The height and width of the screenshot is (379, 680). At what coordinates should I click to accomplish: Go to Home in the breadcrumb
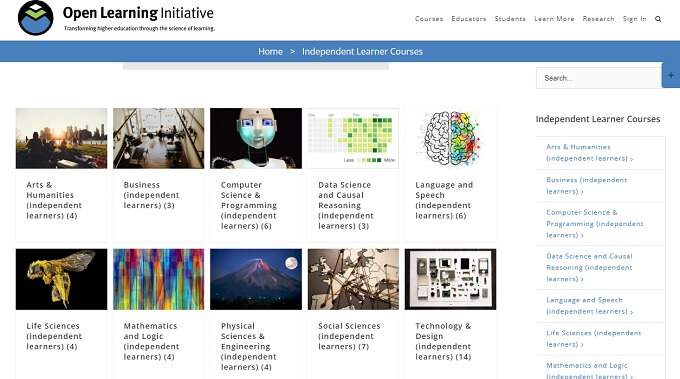[x=270, y=52]
